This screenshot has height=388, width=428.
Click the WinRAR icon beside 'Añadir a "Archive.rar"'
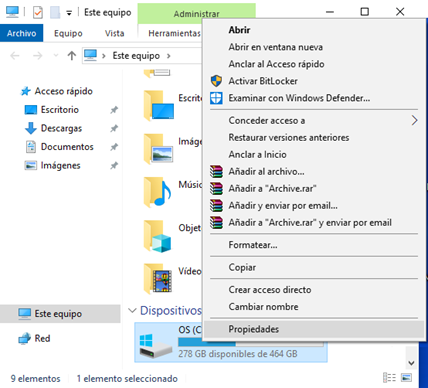tap(216, 188)
